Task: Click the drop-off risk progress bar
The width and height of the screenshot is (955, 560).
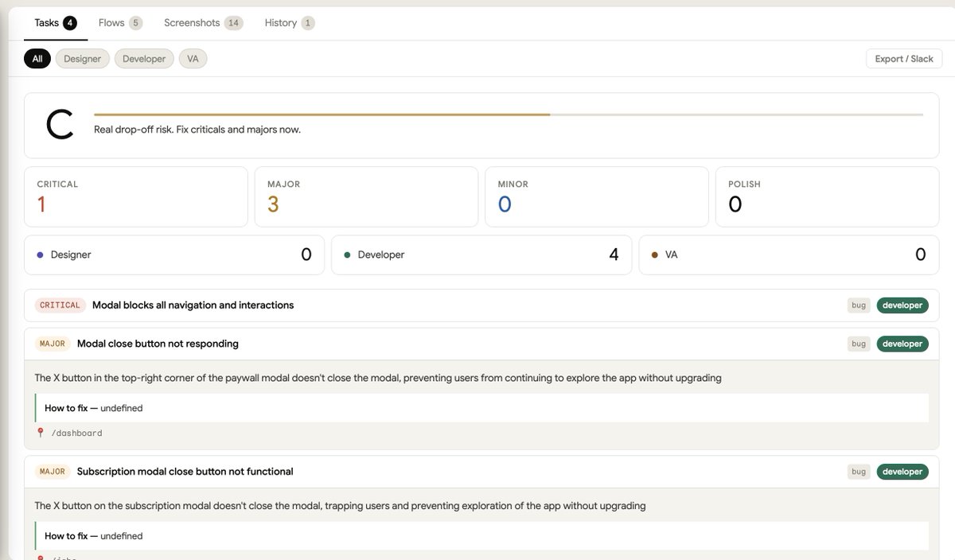Action: (508, 115)
